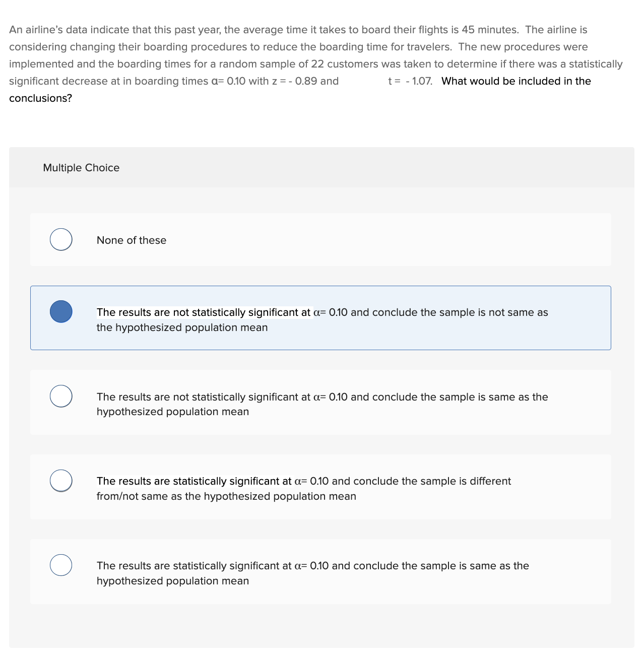Viewport: 644px width, 660px height.
Task: Click the "Multiple Choice" header label
Action: pyautogui.click(x=81, y=167)
